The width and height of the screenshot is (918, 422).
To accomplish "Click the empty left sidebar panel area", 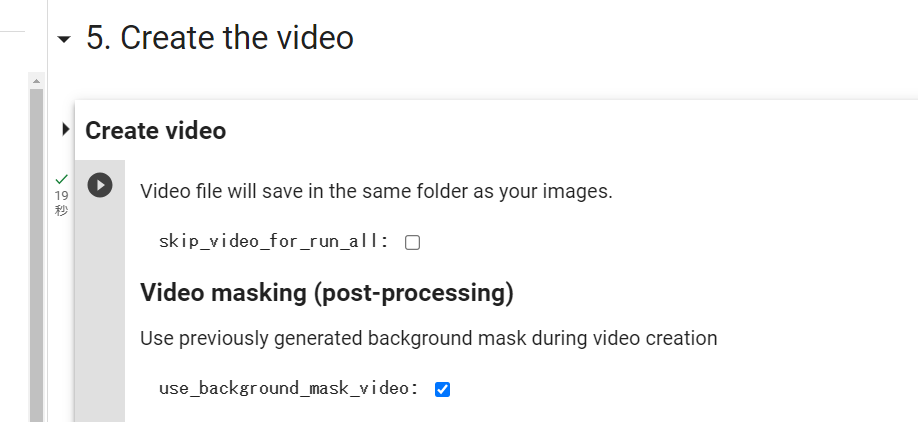I will coord(14,234).
